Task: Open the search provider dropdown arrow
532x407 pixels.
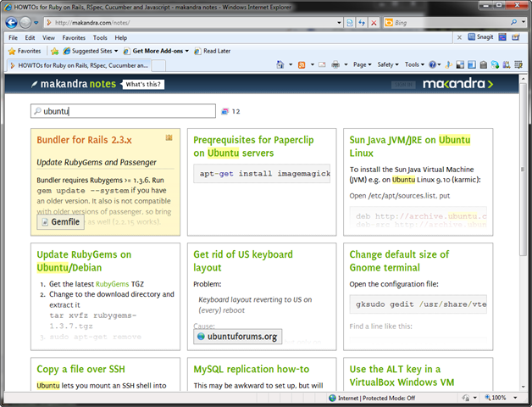Action: coord(524,22)
